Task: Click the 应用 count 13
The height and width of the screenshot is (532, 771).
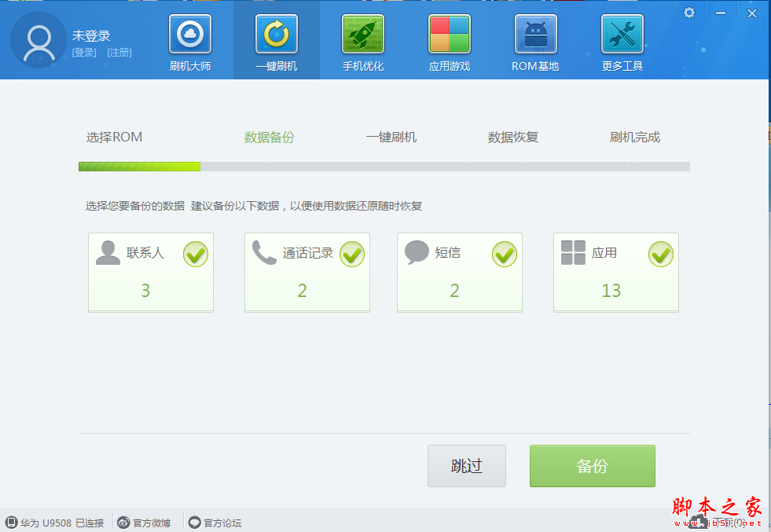Action: coord(611,291)
